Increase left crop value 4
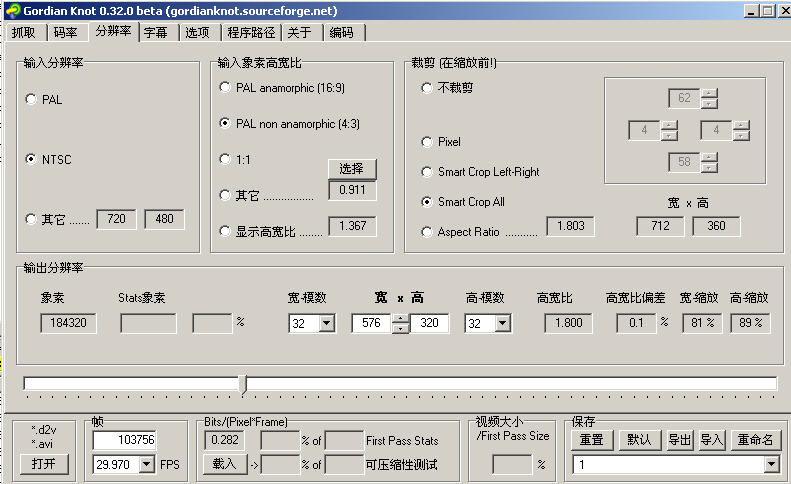The width and height of the screenshot is (791, 484). coord(669,125)
